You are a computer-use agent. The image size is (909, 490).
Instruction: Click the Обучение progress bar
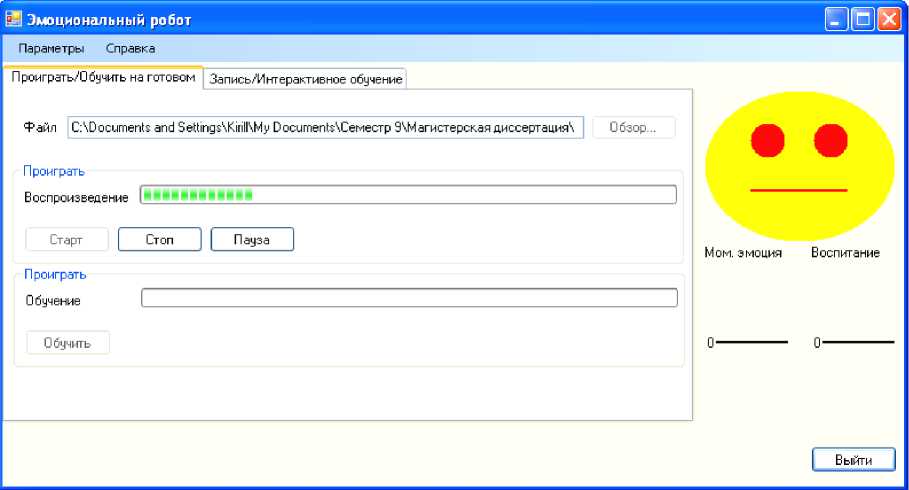(x=409, y=298)
